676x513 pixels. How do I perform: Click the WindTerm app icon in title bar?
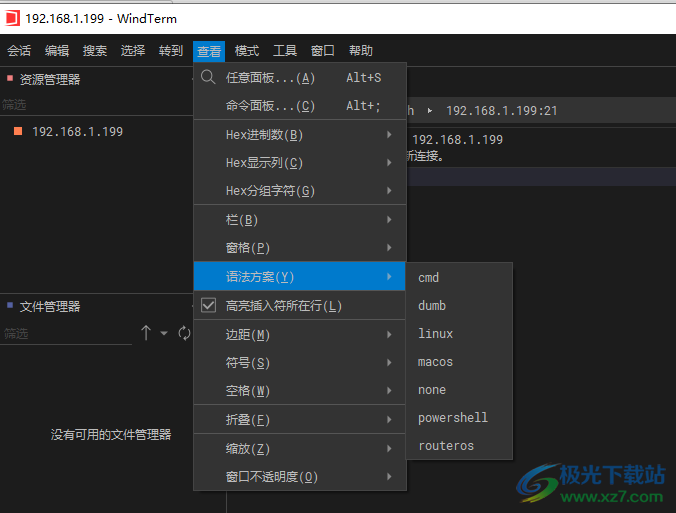(x=12, y=19)
